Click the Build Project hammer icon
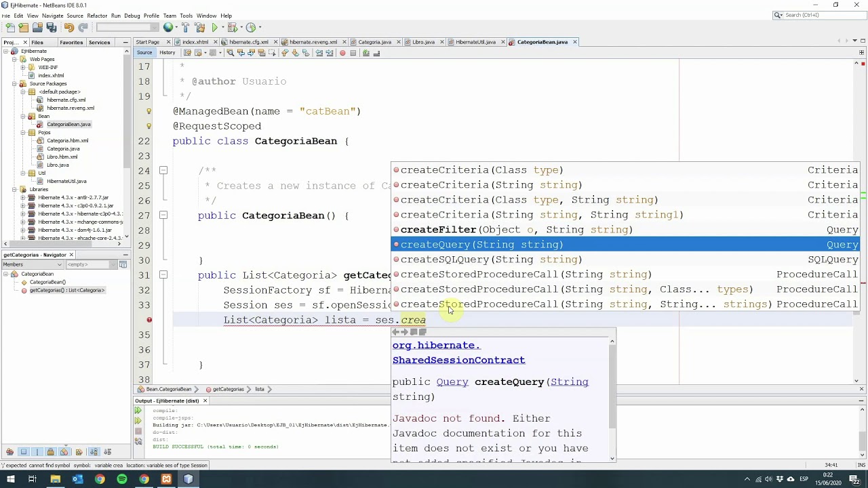This screenshot has height=488, width=868. pos(185,28)
